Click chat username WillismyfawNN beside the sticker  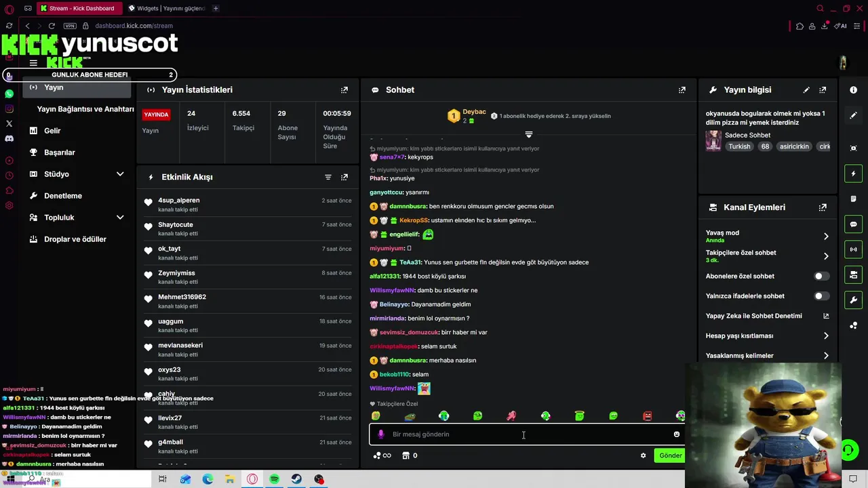pos(392,388)
